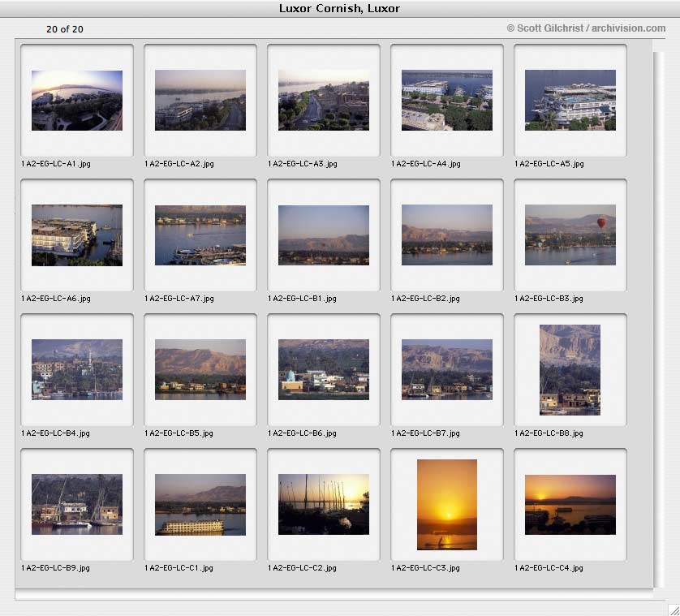Click the file name 1A2-EG-LC-A1.jpg
The width and height of the screenshot is (680, 616).
(56, 164)
